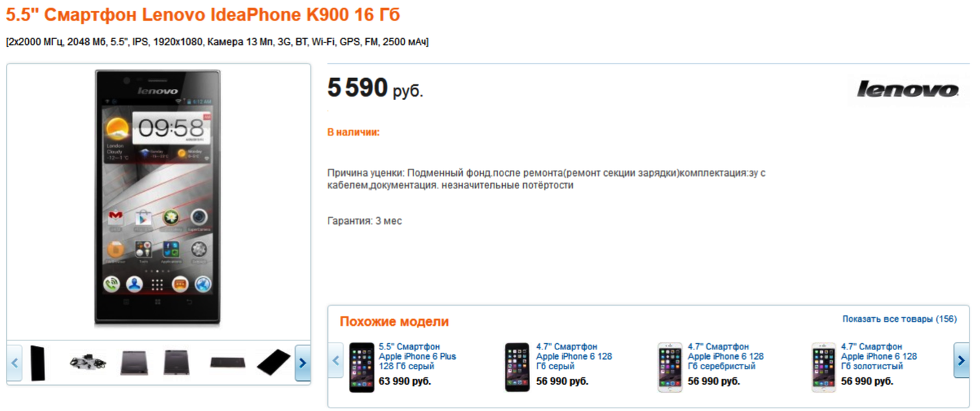This screenshot has width=980, height=411.
Task: Select the second back-view phone thumbnail
Action: (x=176, y=362)
